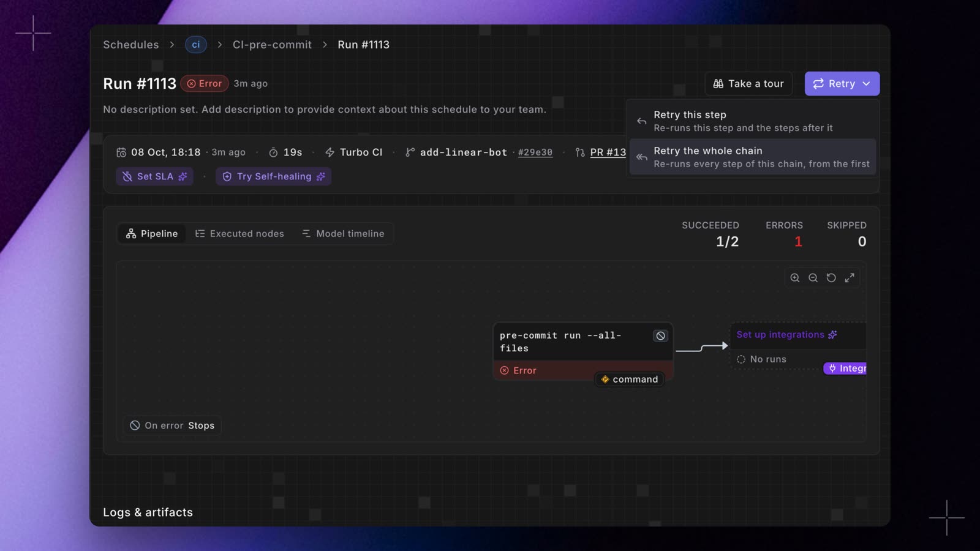Click the calendar icon beside the date
The image size is (980, 551).
(x=121, y=152)
